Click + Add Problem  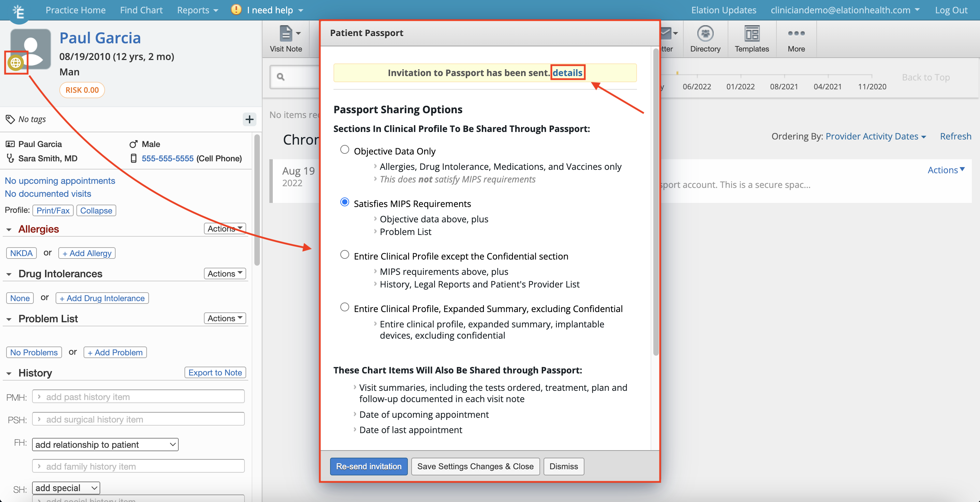(x=115, y=352)
